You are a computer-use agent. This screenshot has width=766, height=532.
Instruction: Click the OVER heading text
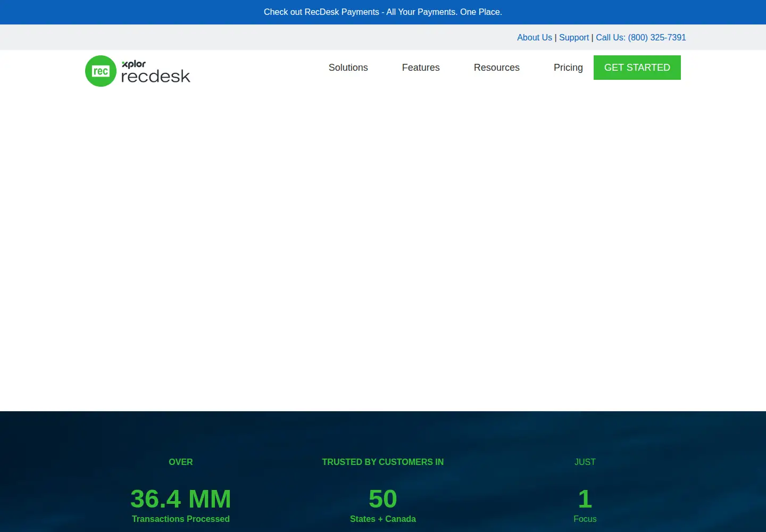(181, 462)
